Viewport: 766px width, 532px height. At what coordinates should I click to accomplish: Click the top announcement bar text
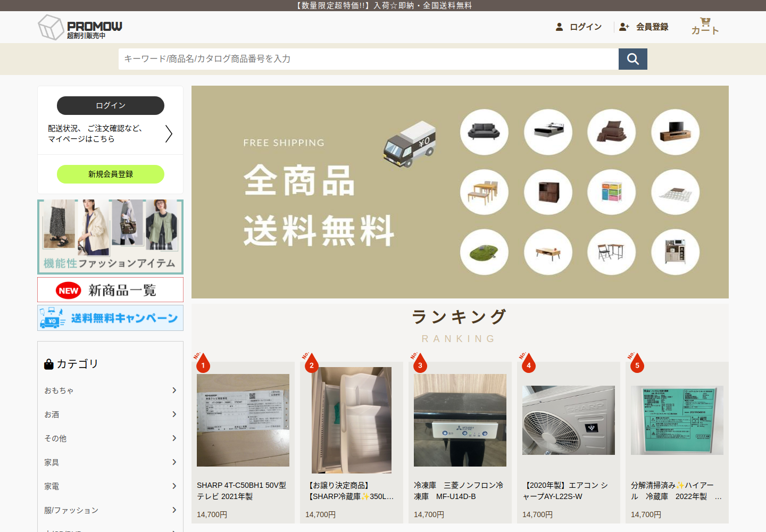pyautogui.click(x=383, y=5)
